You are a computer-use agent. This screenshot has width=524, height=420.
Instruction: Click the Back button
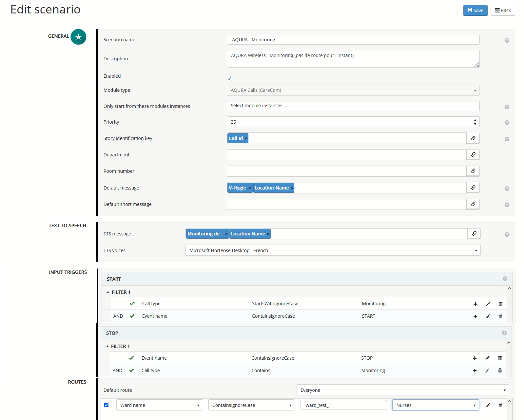[x=503, y=10]
